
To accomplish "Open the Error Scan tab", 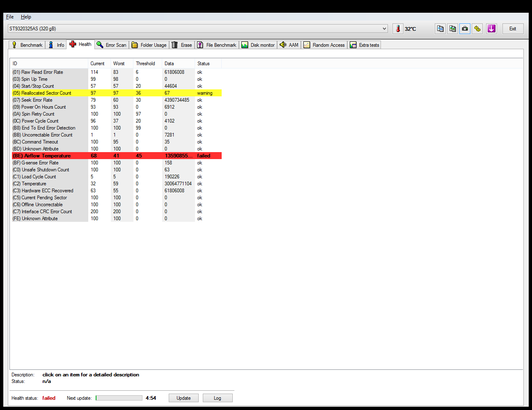I will click(x=112, y=45).
